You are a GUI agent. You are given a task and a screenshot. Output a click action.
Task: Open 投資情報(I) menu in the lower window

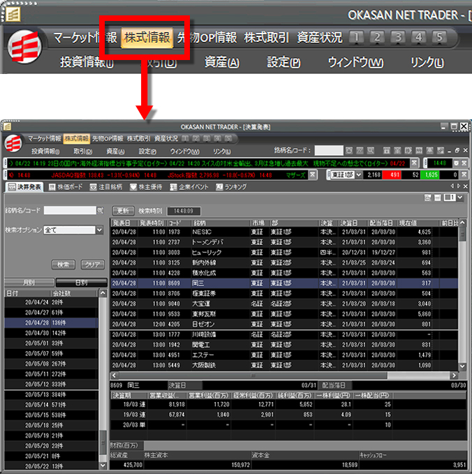(45, 151)
